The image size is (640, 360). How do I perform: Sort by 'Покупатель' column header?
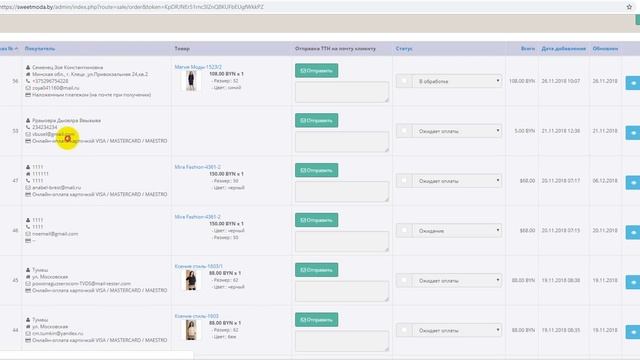click(40, 49)
